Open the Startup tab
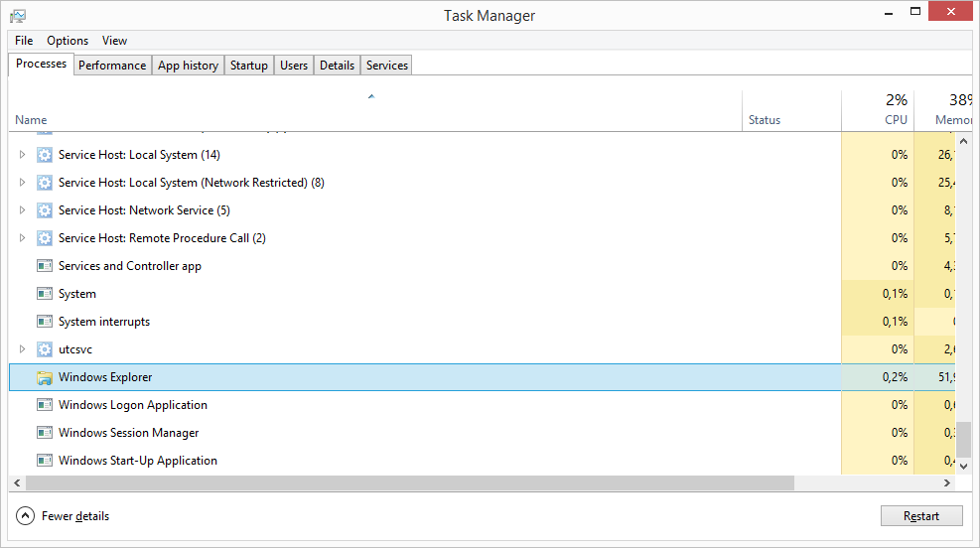Viewport: 980px width, 548px height. coord(248,66)
